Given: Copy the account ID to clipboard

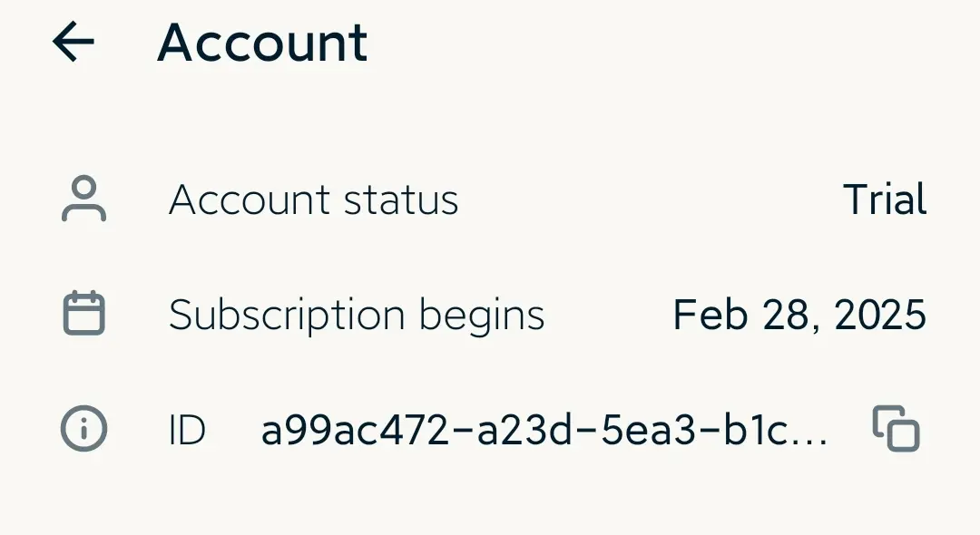Looking at the screenshot, I should (897, 429).
